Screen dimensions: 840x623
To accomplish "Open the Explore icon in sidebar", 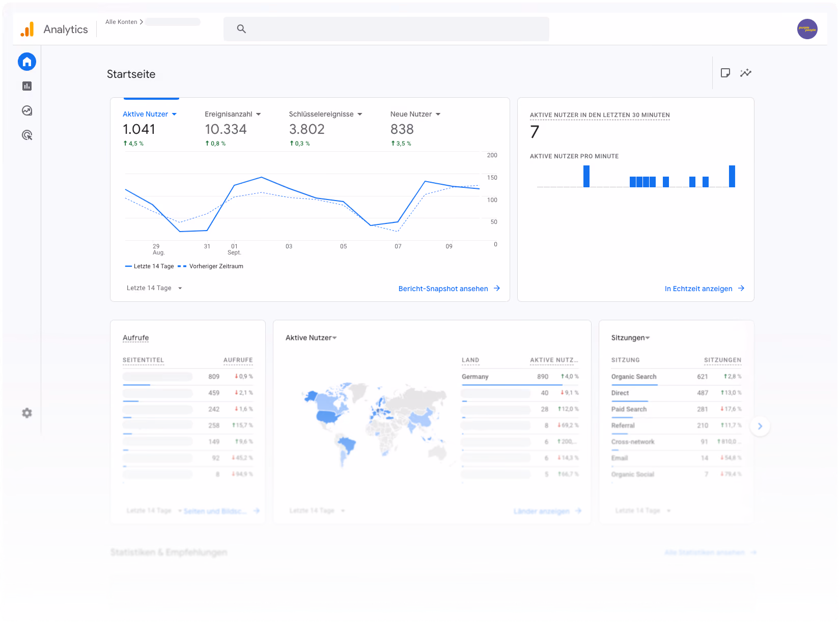I will click(27, 110).
